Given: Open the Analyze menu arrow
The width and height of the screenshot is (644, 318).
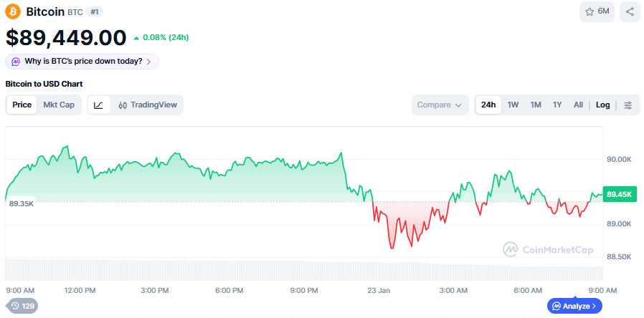Looking at the screenshot, I should [x=595, y=306].
